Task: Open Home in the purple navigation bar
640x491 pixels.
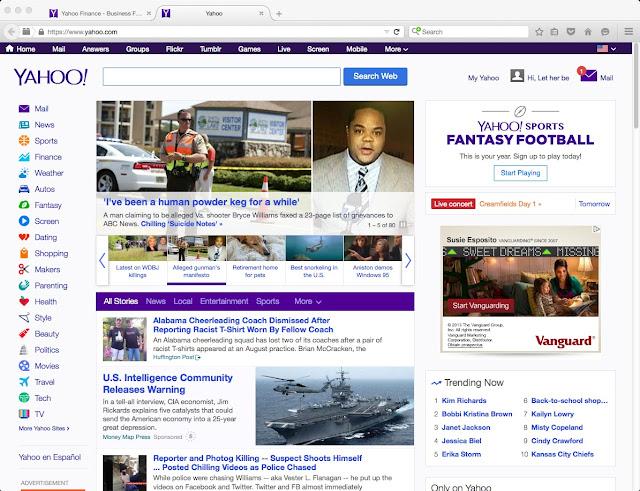Action: pos(20,49)
